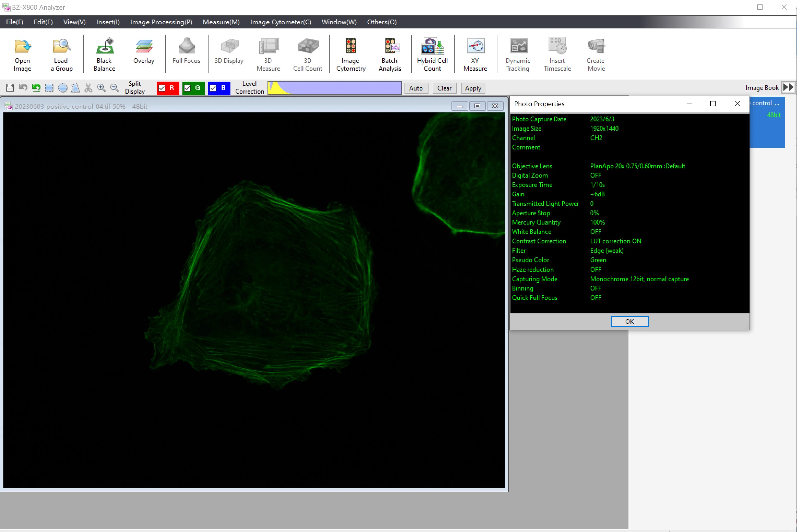
Task: Click the Auto level correction button
Action: [x=416, y=88]
